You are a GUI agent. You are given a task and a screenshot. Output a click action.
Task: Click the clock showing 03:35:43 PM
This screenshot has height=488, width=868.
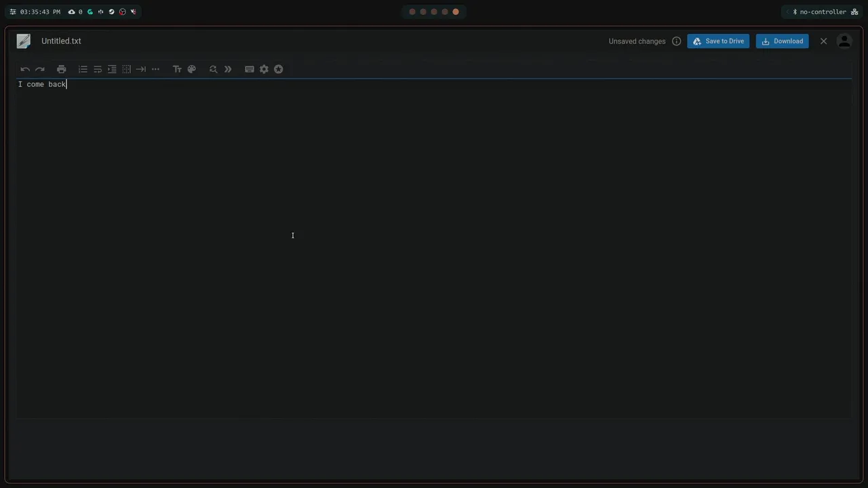point(40,12)
